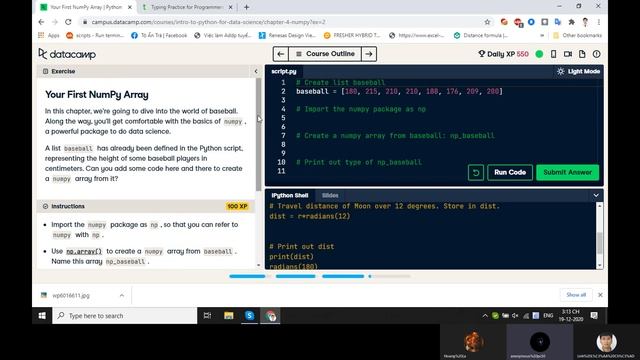This screenshot has height=360, width=640.
Task: Switch to Typing Practice for Programmers tab
Action: point(187,7)
